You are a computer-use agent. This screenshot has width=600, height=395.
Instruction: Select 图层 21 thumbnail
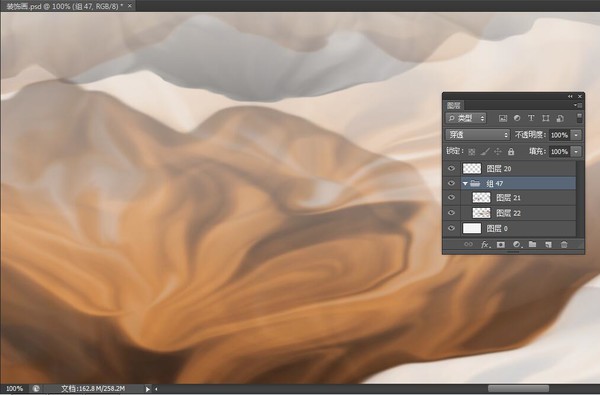(481, 198)
